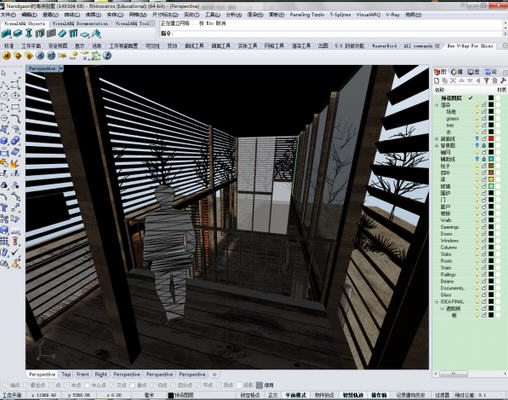508x400 pixels.
Task: Toggle lock icon of Walls layer
Action: coord(484,220)
